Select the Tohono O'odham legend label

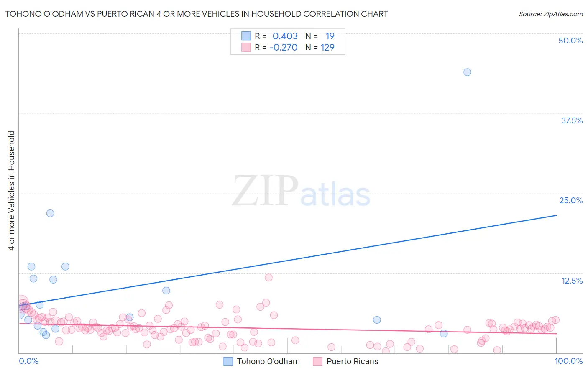coord(268,361)
